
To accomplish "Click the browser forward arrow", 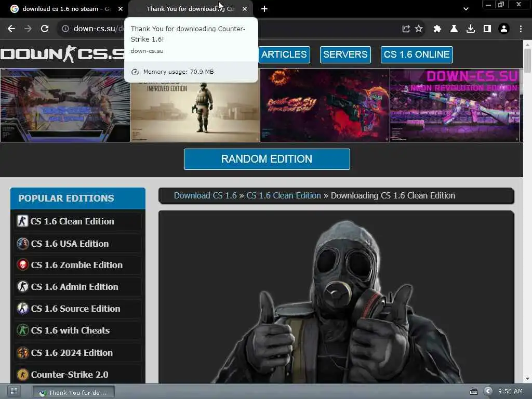I will (28, 29).
